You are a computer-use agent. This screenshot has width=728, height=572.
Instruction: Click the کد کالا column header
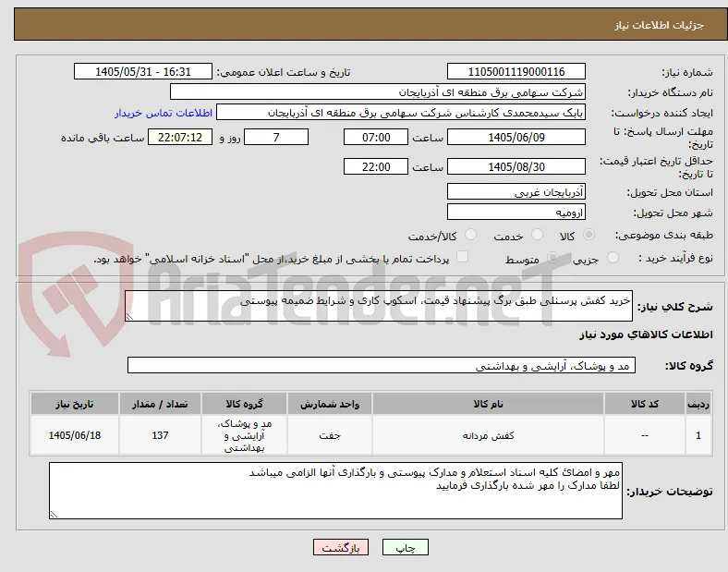point(645,404)
